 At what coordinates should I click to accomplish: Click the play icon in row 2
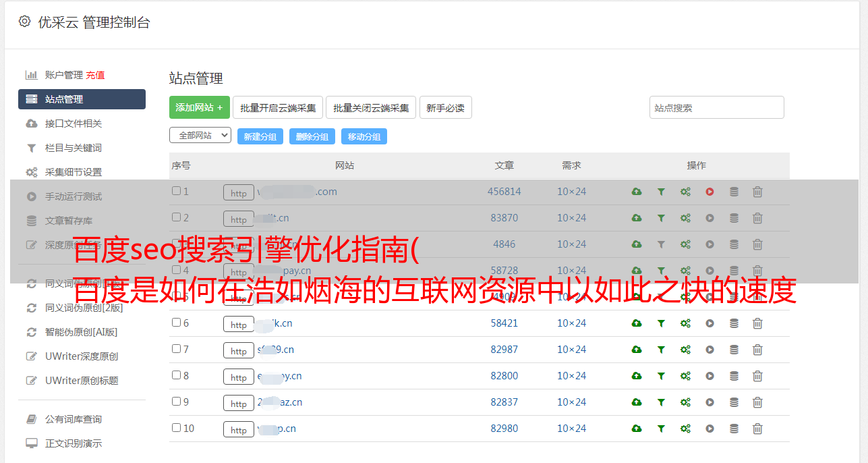coord(710,218)
